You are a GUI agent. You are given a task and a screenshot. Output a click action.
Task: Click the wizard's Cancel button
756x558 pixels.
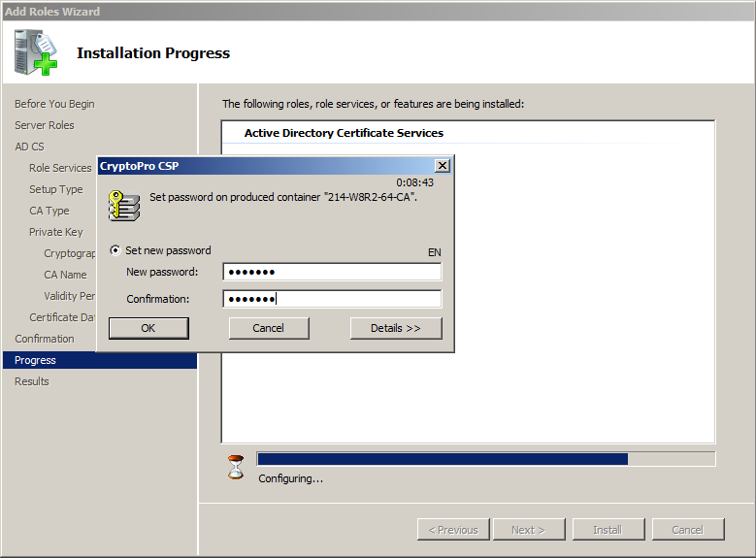tap(687, 530)
